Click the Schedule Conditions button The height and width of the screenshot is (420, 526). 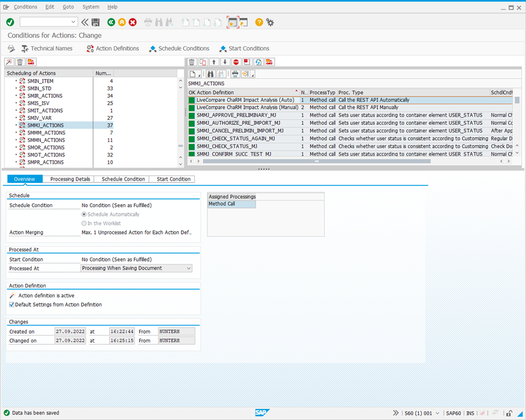click(179, 49)
